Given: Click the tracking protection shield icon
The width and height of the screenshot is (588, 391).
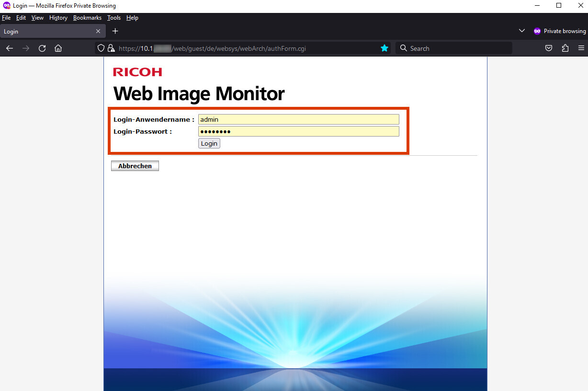Looking at the screenshot, I should click(x=101, y=48).
